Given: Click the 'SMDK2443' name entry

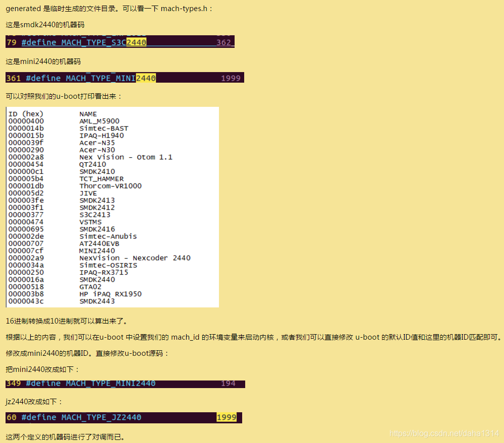Looking at the screenshot, I should point(97,301).
